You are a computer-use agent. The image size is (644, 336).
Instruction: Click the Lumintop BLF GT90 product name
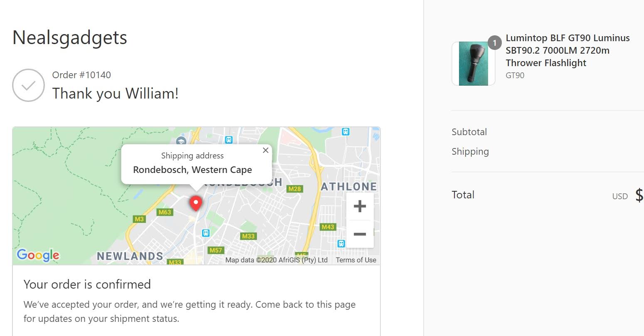click(x=568, y=50)
